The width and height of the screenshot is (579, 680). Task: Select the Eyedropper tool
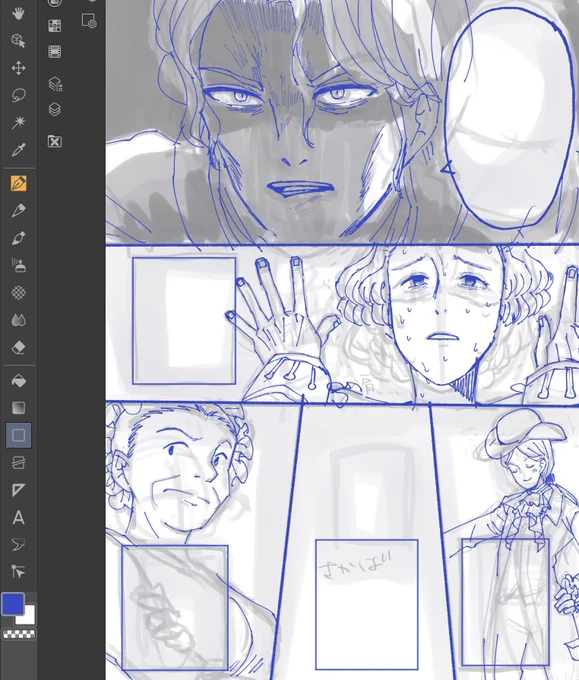coord(18,150)
